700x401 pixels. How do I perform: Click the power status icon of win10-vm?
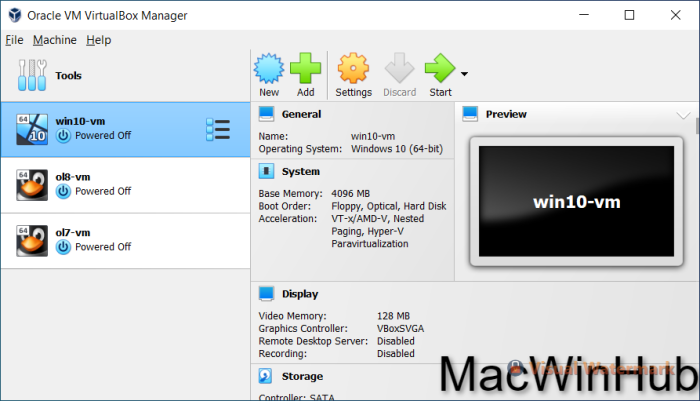63,136
